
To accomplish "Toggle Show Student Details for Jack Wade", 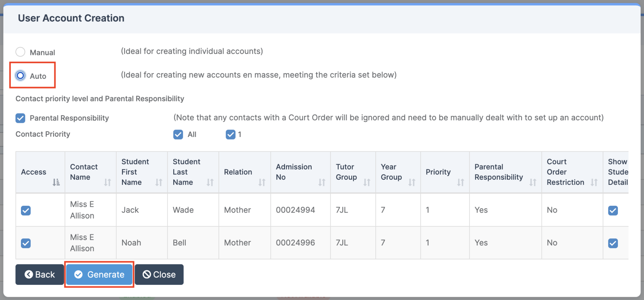I will pyautogui.click(x=613, y=211).
